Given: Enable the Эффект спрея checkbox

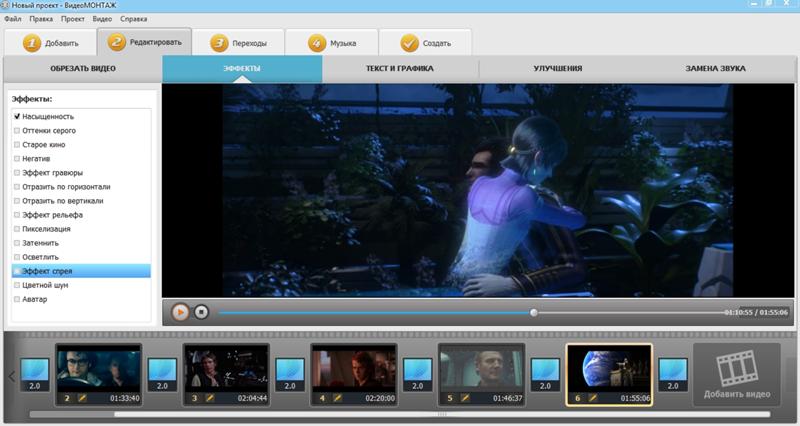Looking at the screenshot, I should click(x=17, y=271).
